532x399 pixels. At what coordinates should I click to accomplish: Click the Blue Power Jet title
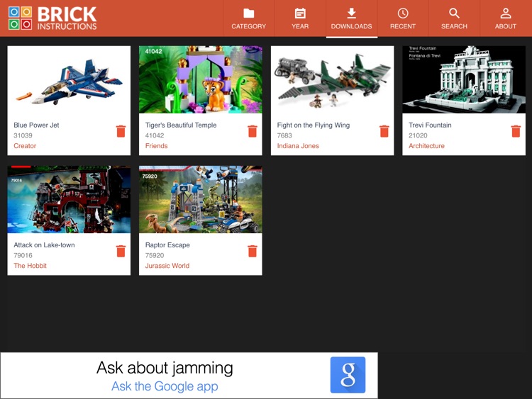click(x=36, y=125)
